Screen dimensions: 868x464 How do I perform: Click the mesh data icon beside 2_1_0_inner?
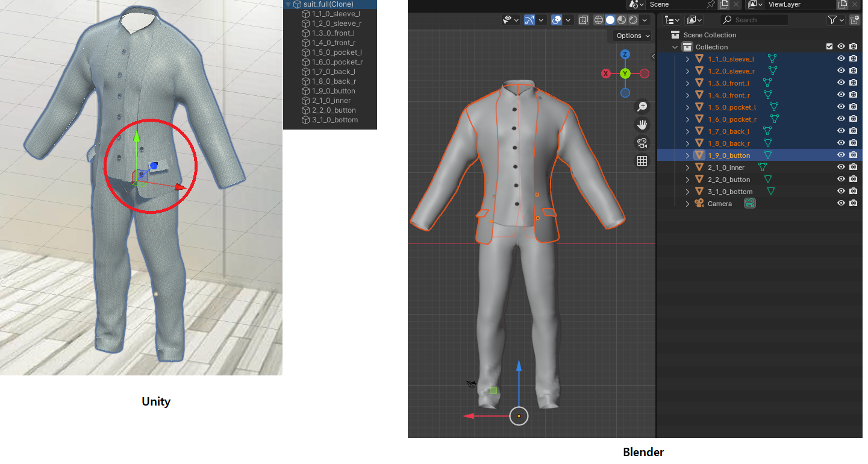tap(763, 168)
